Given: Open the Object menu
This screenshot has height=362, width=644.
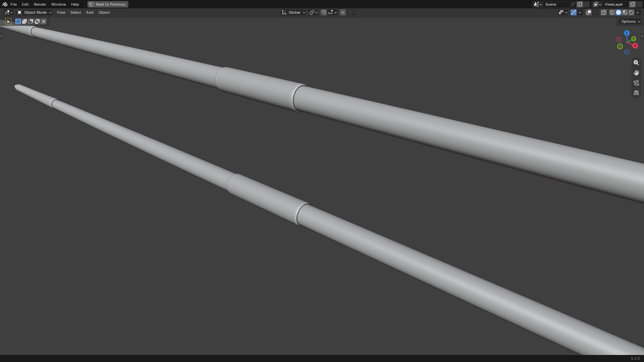Looking at the screenshot, I should click(x=104, y=12).
